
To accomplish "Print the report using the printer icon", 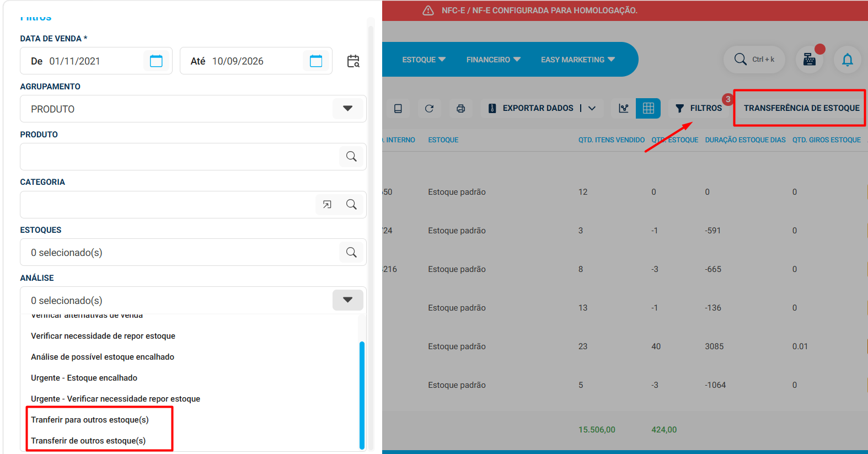I will pyautogui.click(x=460, y=108).
